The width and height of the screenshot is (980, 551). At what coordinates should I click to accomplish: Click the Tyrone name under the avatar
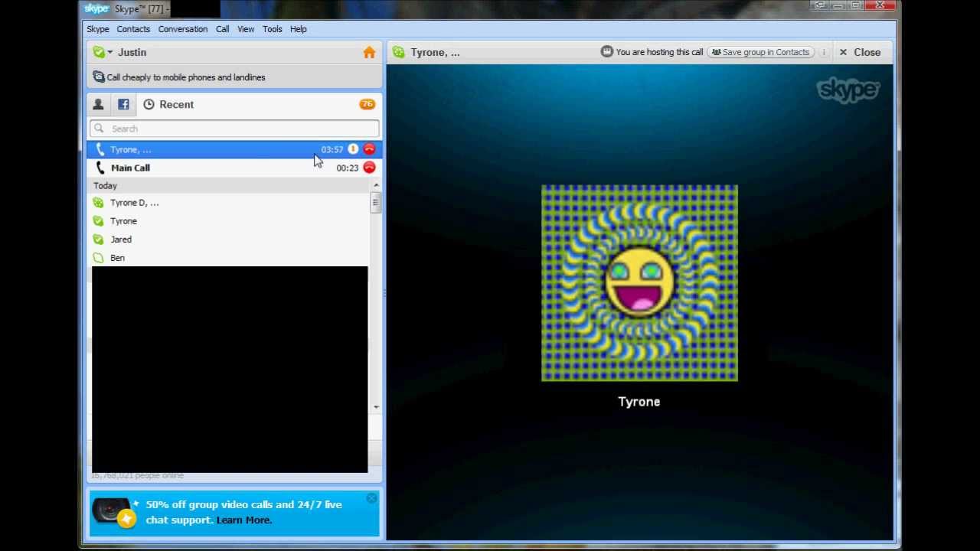click(x=639, y=402)
